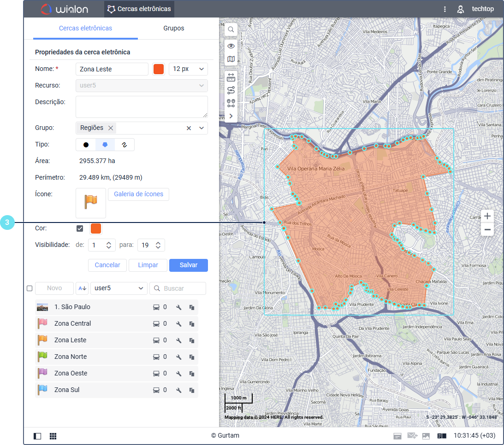Click the map layers icon
Image resolution: width=504 pixels, height=445 pixels.
[x=231, y=59]
